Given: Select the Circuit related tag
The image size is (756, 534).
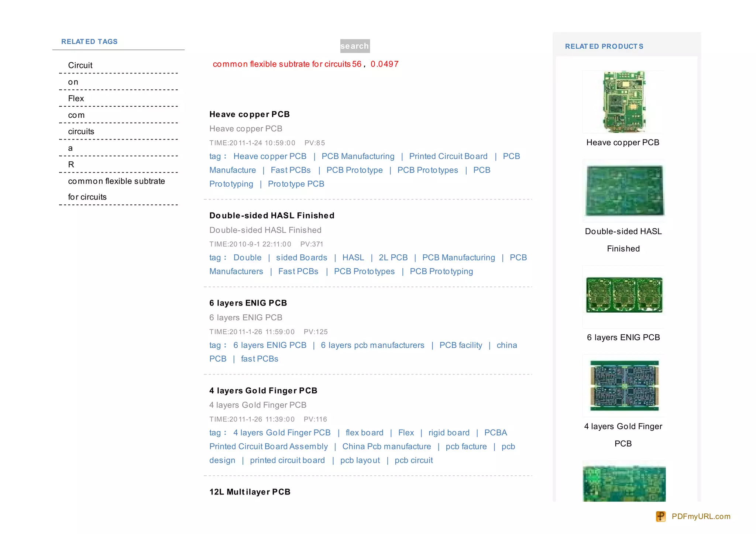Looking at the screenshot, I should click(80, 65).
